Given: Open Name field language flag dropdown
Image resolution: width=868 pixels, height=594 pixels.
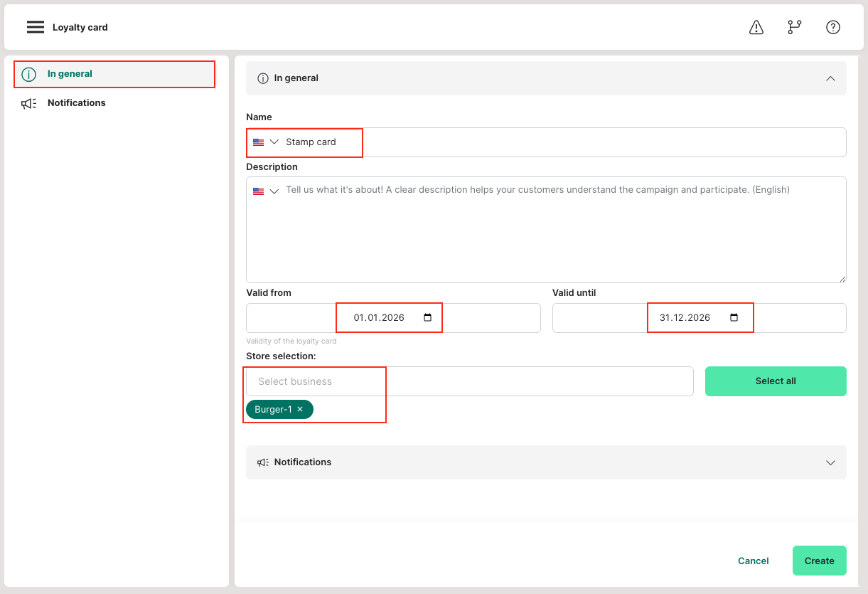Looking at the screenshot, I should pos(266,142).
